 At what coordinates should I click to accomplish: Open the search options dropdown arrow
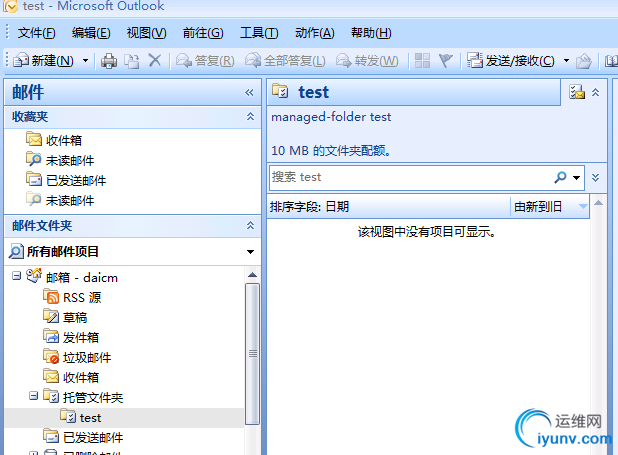click(576, 178)
